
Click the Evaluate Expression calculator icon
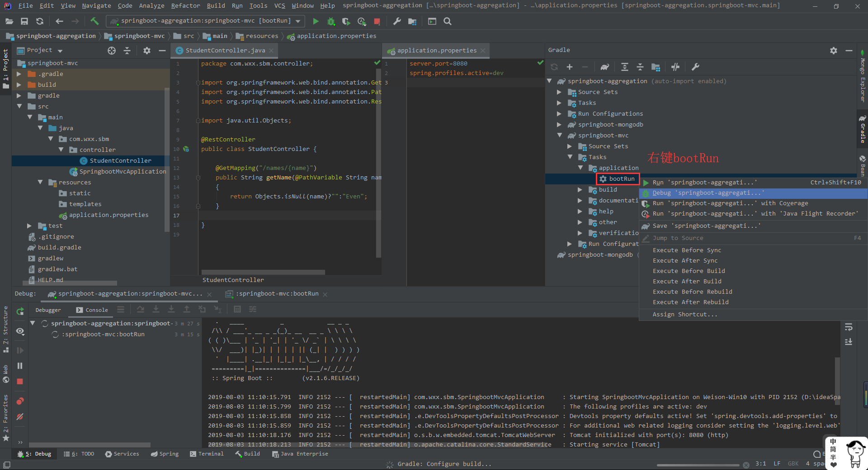pos(237,310)
